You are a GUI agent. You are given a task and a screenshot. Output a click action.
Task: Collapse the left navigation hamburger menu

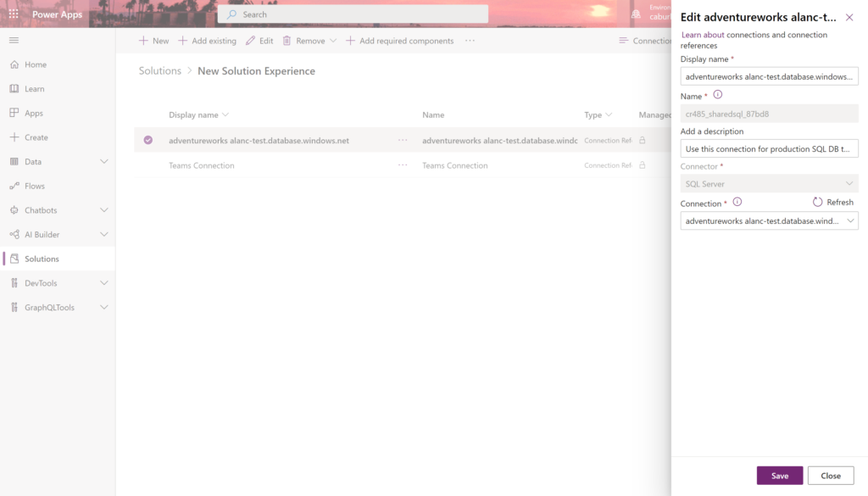pos(14,41)
